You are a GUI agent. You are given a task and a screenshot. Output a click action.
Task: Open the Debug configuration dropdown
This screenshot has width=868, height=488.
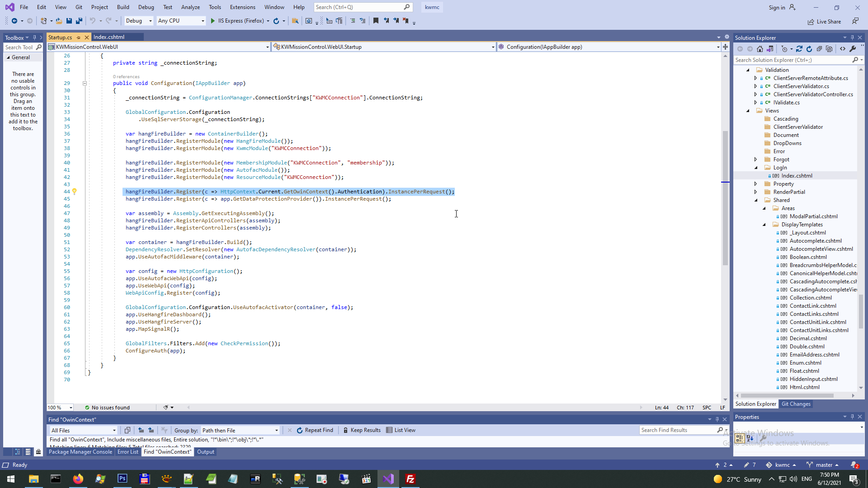click(139, 21)
